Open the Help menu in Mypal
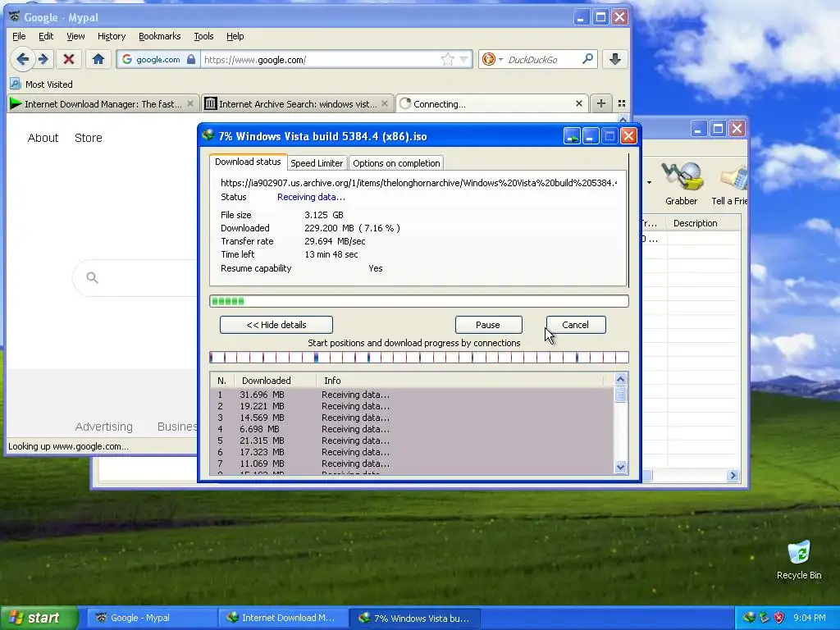 pyautogui.click(x=235, y=36)
